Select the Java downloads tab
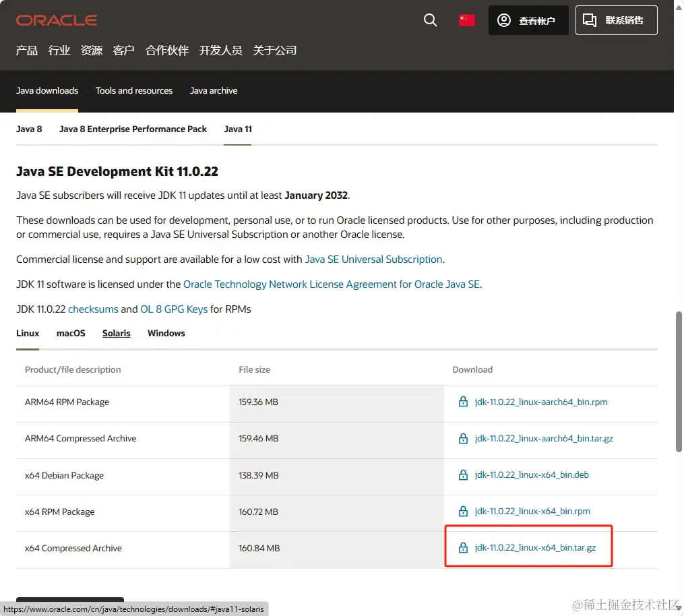Image resolution: width=684 pixels, height=616 pixels. point(47,91)
